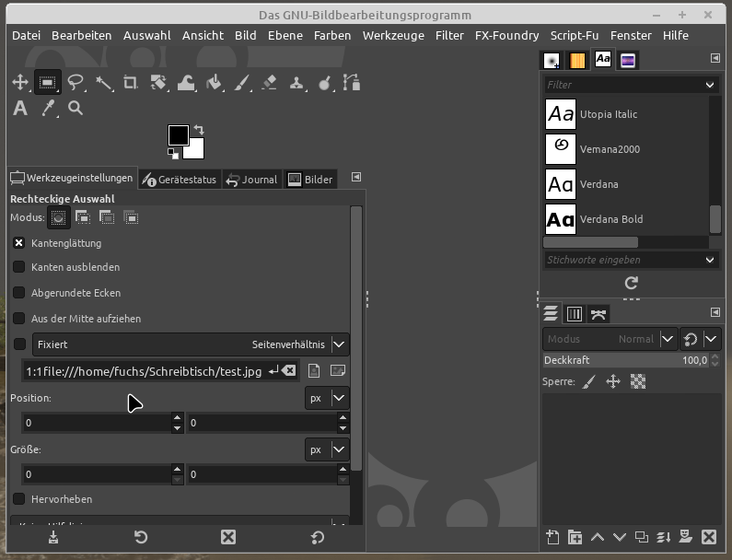This screenshot has height=560, width=732.
Task: Open the Ebene menu
Action: (285, 36)
